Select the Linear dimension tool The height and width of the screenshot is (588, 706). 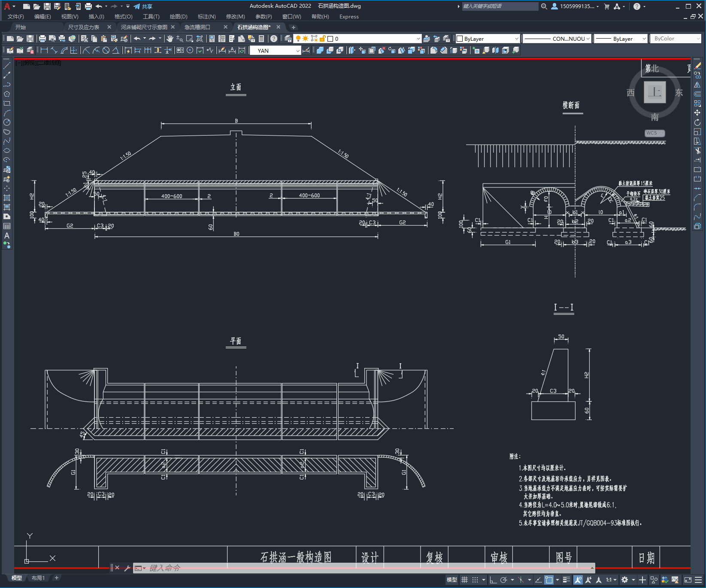44,50
